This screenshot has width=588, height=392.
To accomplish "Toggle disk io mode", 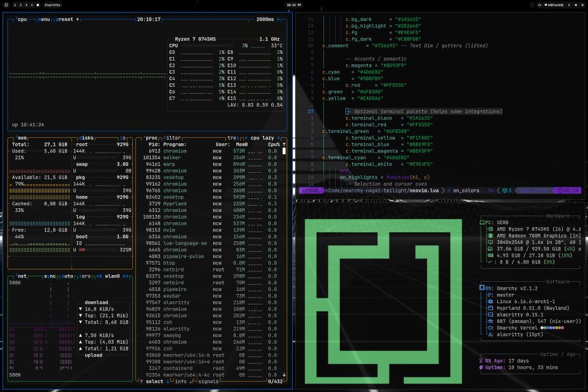I will click(x=123, y=138).
